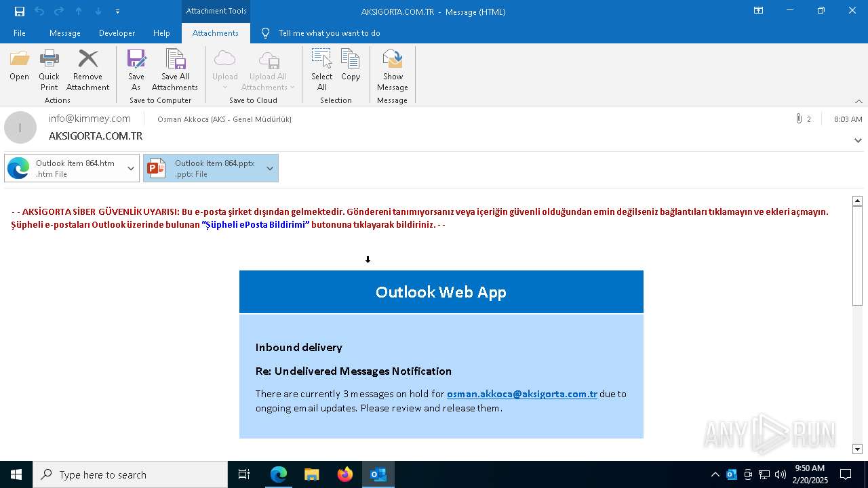Launch Firefox from the taskbar
This screenshot has width=868, height=488.
click(345, 474)
